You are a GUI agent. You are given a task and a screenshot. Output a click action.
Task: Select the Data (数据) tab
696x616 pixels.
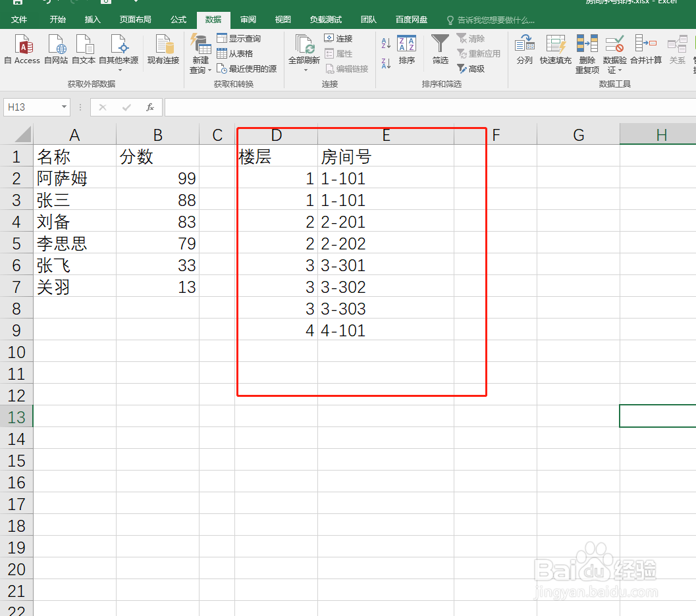[213, 20]
